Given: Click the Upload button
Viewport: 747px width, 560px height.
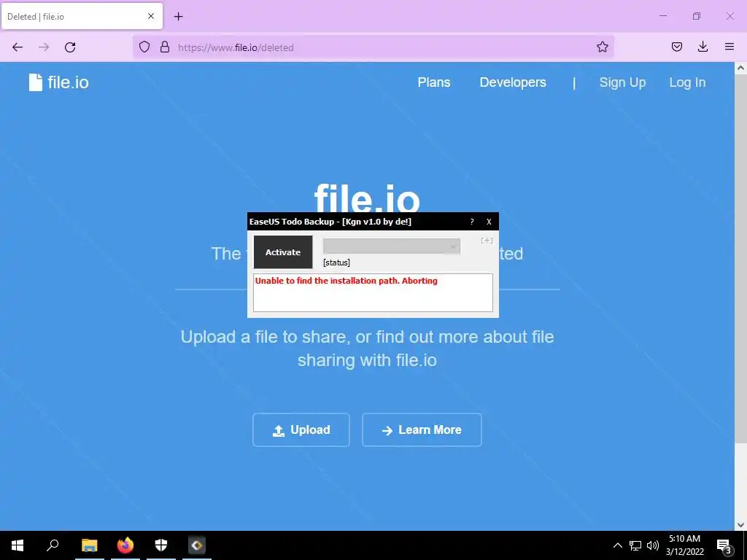Looking at the screenshot, I should 301,430.
